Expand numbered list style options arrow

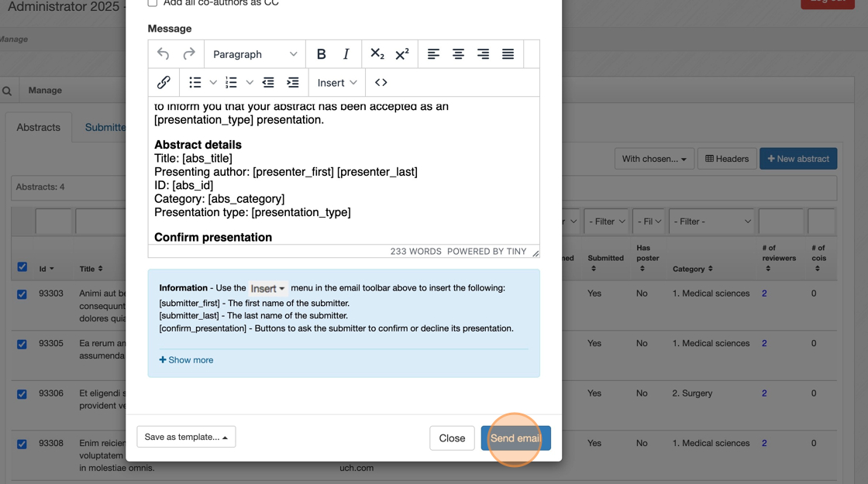[x=250, y=82]
